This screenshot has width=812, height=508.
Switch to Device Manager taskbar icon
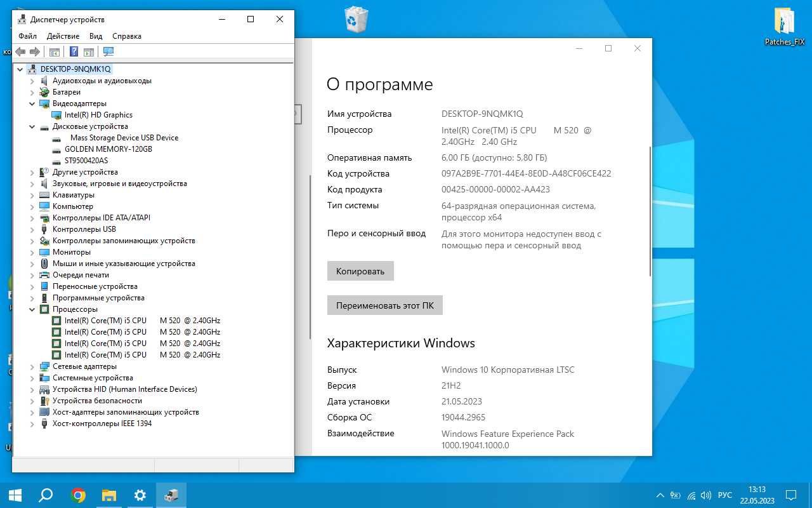tap(171, 495)
